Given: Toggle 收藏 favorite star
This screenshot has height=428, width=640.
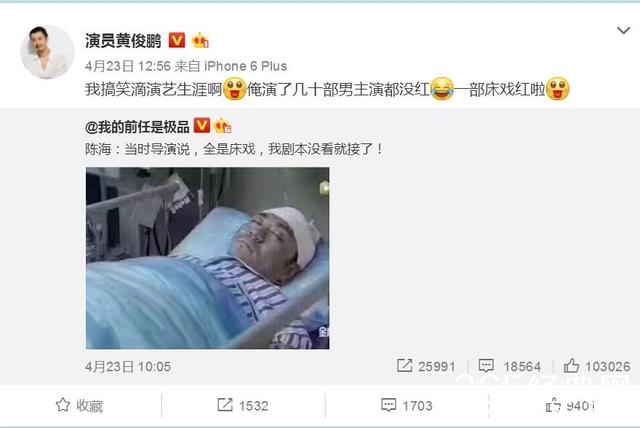Looking at the screenshot, I should pos(79,406).
